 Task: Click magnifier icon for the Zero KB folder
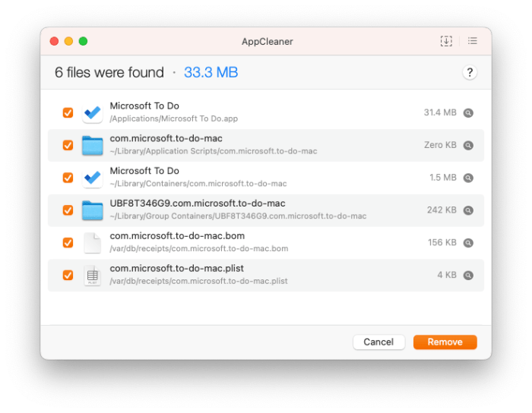click(469, 146)
